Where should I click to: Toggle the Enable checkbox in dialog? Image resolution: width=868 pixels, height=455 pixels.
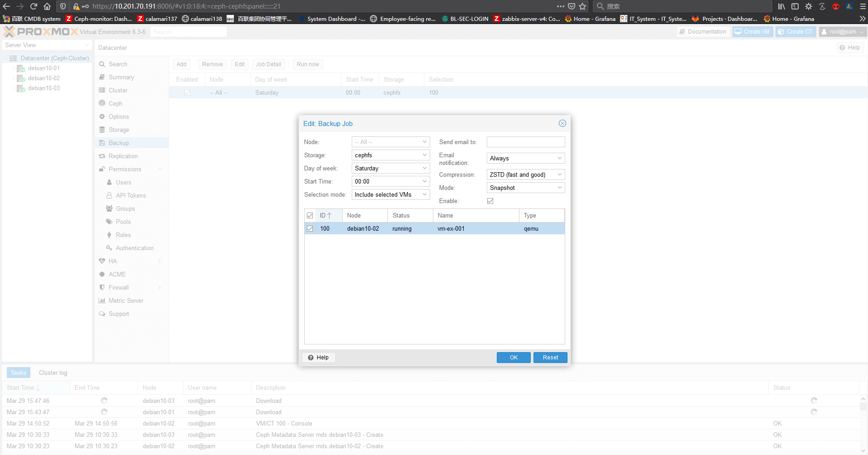coord(490,201)
